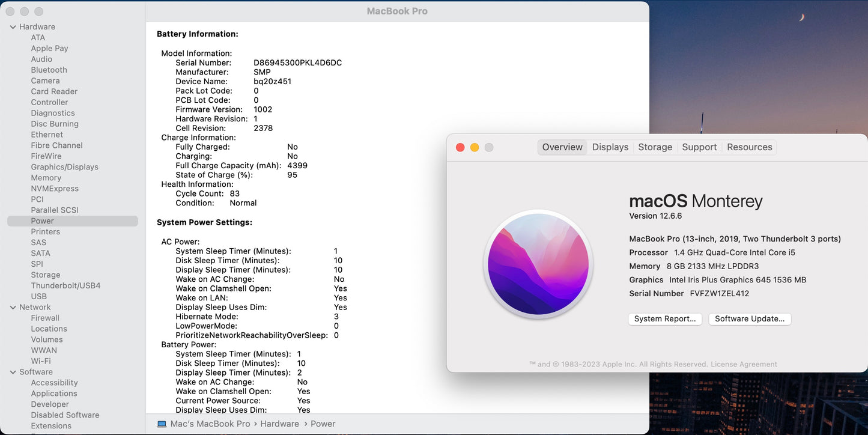Open the License Agreement link
868x435 pixels.
745,364
